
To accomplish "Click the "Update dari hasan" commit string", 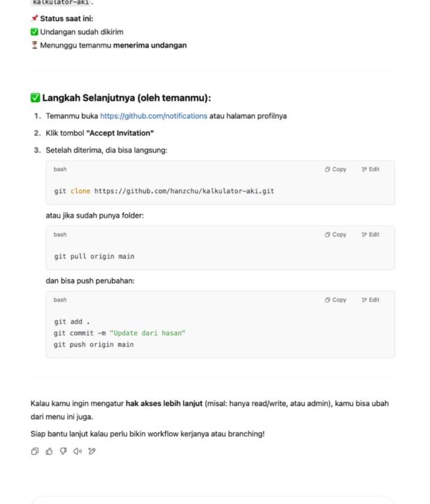I will tap(147, 333).
